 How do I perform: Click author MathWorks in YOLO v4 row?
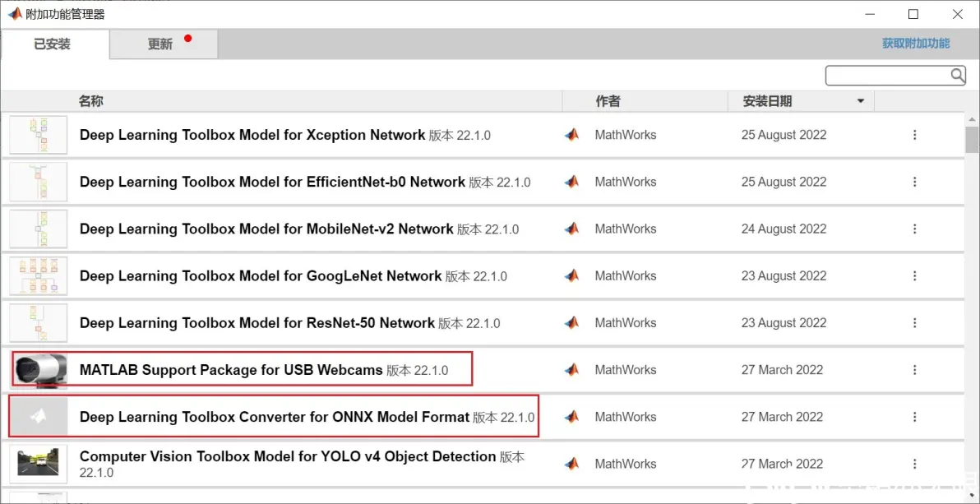[625, 464]
